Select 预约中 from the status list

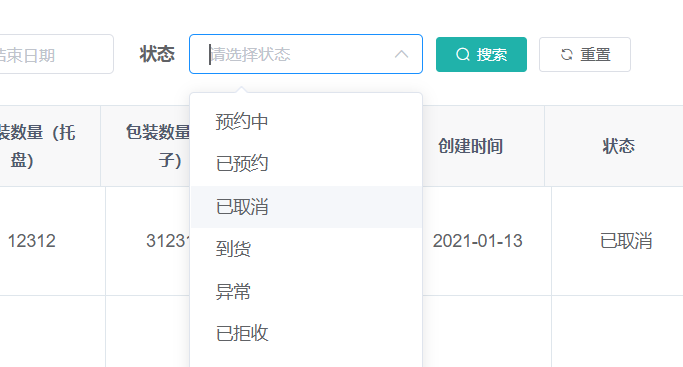pyautogui.click(x=306, y=121)
